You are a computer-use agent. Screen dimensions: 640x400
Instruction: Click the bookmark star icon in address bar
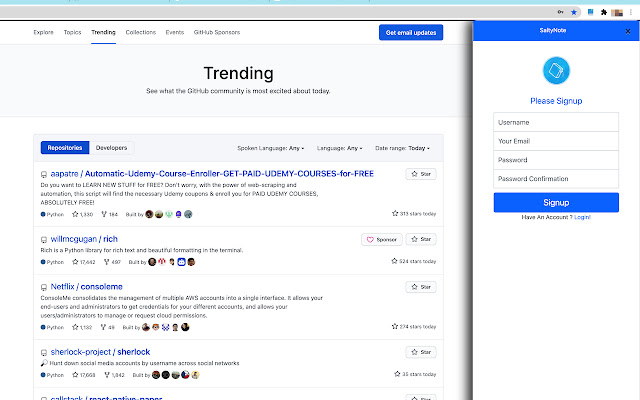[x=573, y=12]
